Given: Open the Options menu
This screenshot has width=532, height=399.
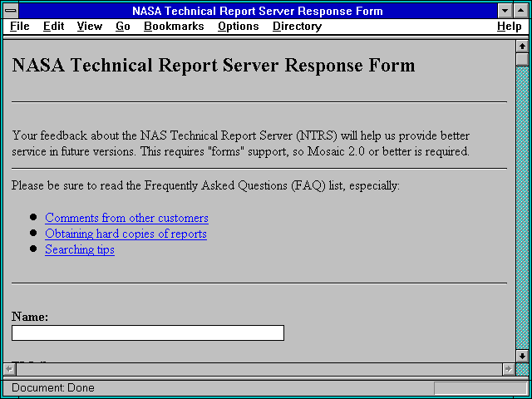Looking at the screenshot, I should 239,27.
